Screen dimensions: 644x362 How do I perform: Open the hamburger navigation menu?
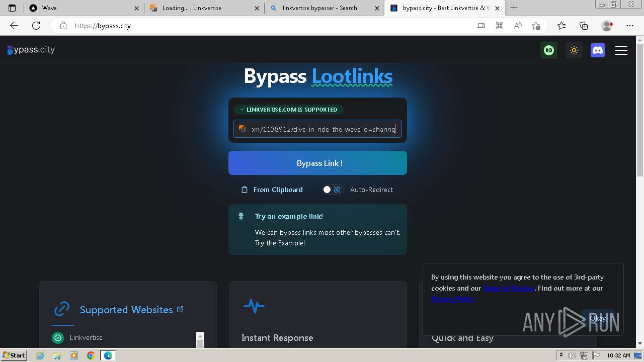621,50
